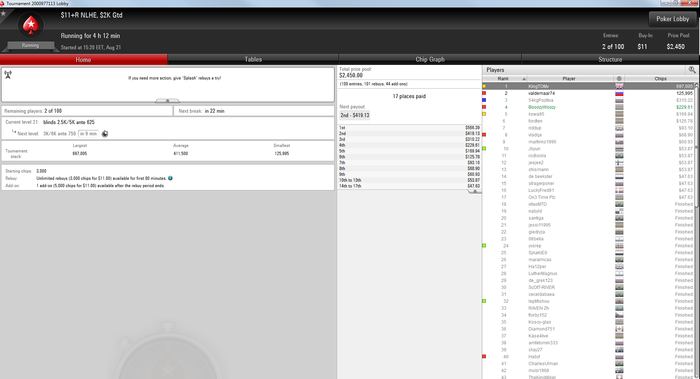Click the red color tag beside BooozyWoozy
The width and height of the screenshot is (700, 379).
pyautogui.click(x=484, y=107)
